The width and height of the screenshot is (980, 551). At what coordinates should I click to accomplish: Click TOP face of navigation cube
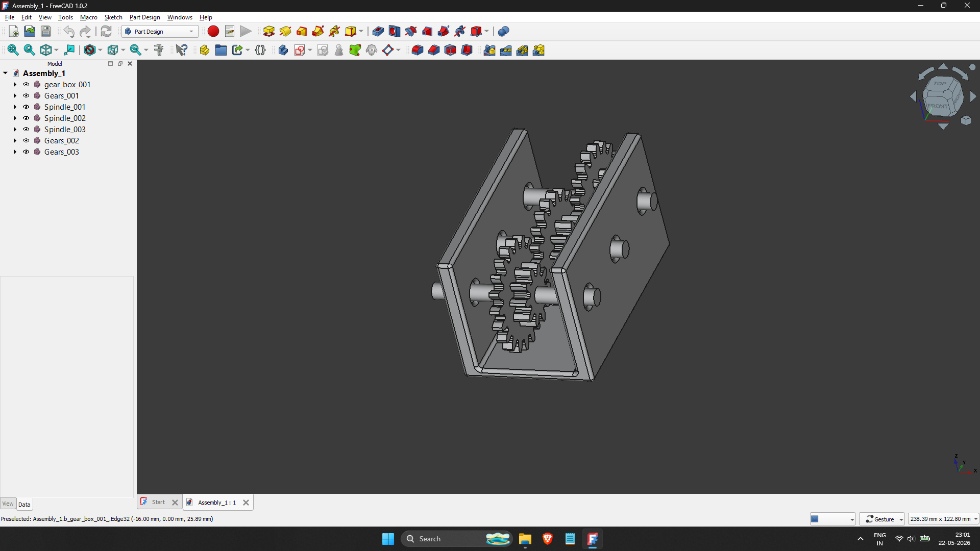click(940, 84)
